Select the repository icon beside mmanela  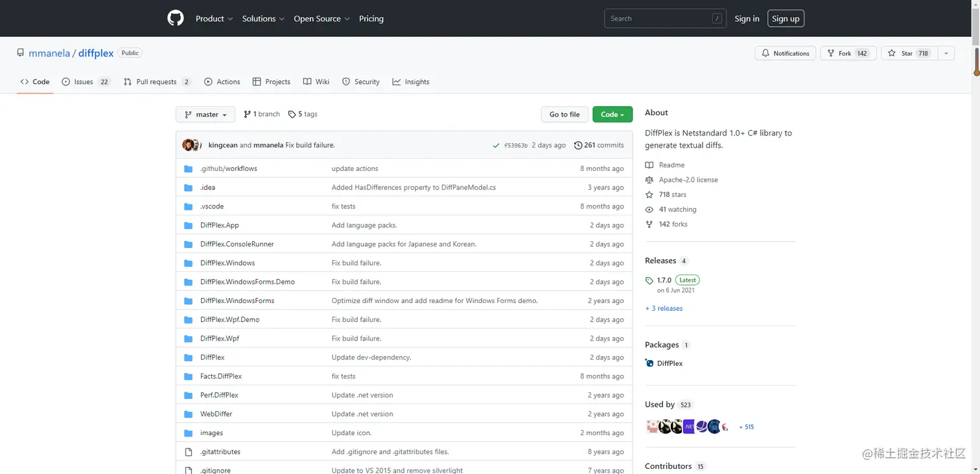(x=21, y=53)
